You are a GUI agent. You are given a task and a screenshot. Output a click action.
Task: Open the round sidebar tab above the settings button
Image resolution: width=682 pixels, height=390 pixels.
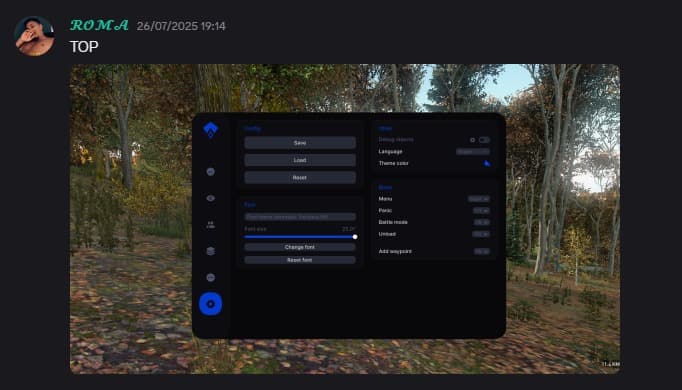coord(211,277)
